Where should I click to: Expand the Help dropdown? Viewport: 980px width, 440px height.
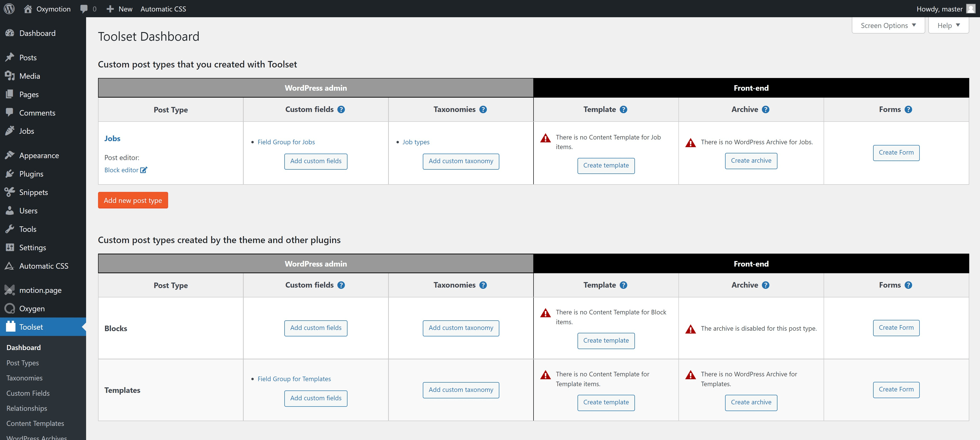948,26
